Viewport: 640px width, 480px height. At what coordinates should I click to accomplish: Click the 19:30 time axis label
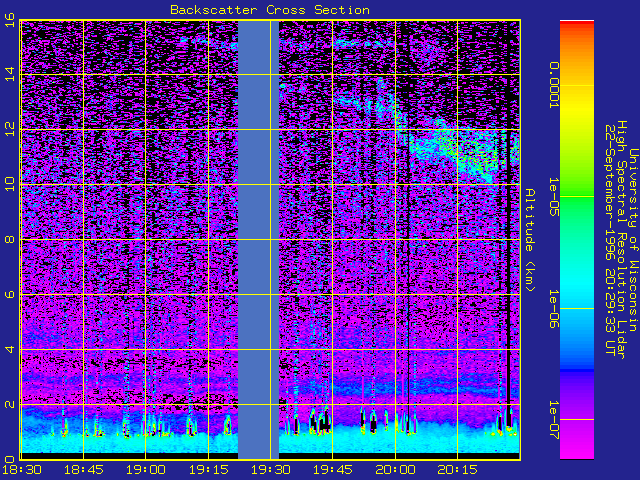[271, 470]
